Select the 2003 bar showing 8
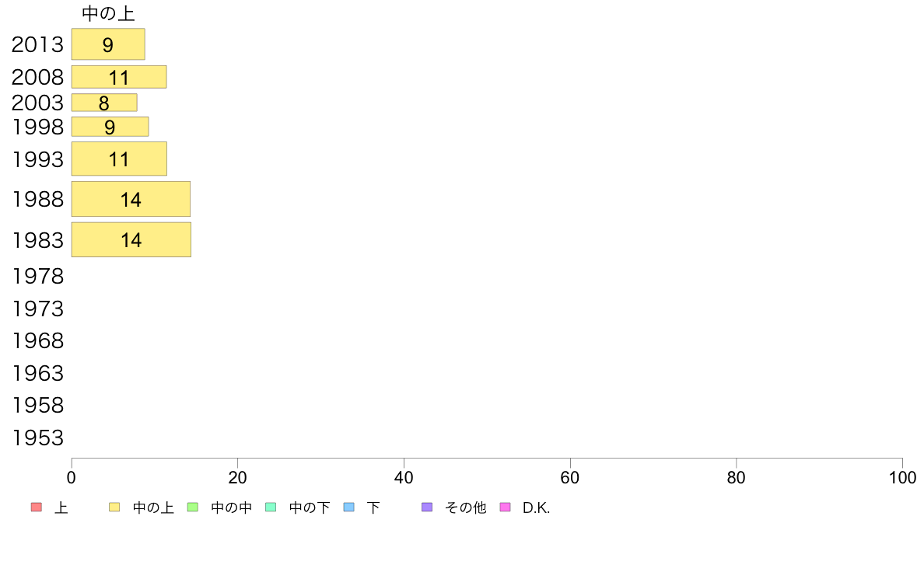924x572 pixels. click(104, 103)
